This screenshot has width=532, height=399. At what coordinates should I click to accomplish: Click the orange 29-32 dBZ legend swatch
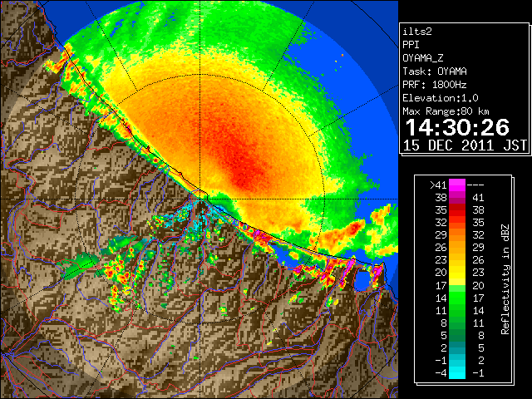tap(457, 235)
